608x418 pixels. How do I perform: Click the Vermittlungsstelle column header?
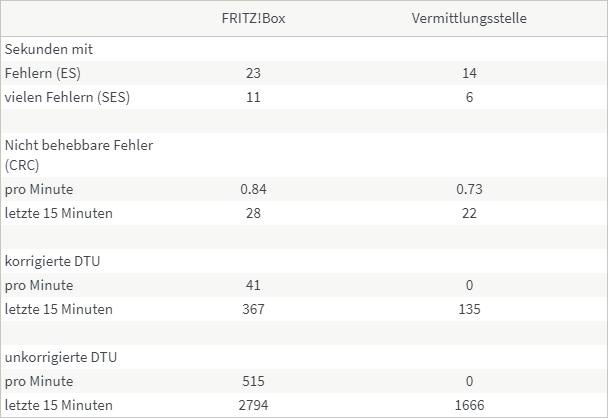pos(469,19)
